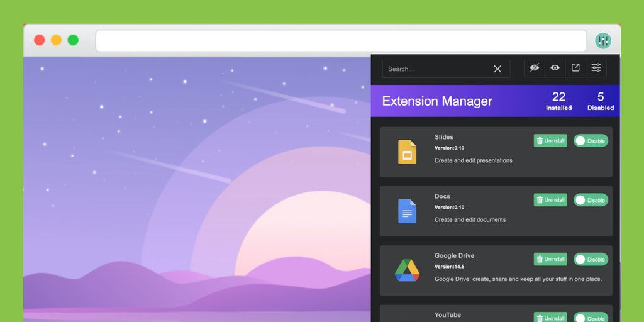Click the green browser window button
The height and width of the screenshot is (322, 644).
tap(73, 40)
